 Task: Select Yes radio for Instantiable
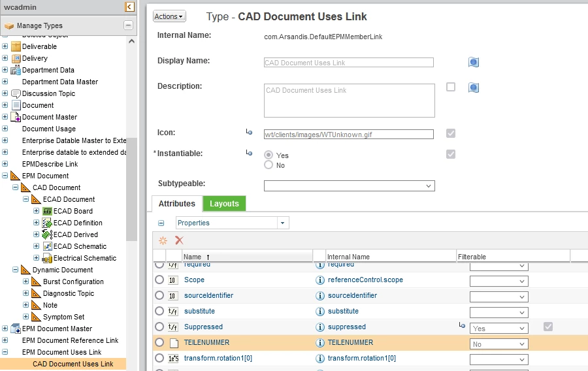point(269,155)
